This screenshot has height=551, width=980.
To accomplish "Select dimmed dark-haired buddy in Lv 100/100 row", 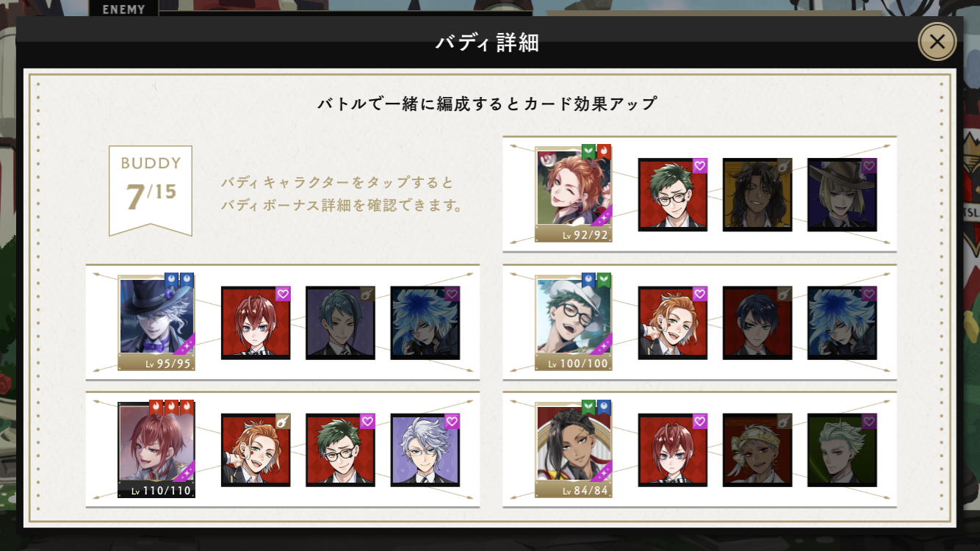I will coord(757,323).
